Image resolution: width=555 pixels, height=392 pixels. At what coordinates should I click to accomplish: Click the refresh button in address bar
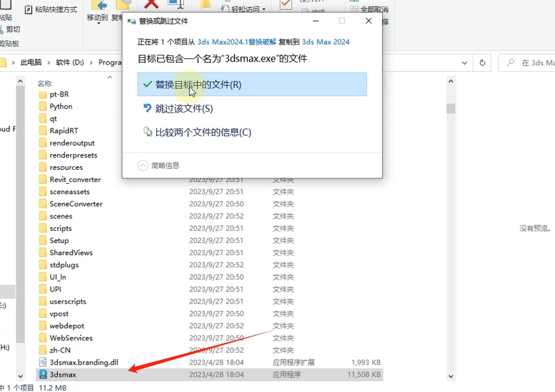click(x=482, y=63)
